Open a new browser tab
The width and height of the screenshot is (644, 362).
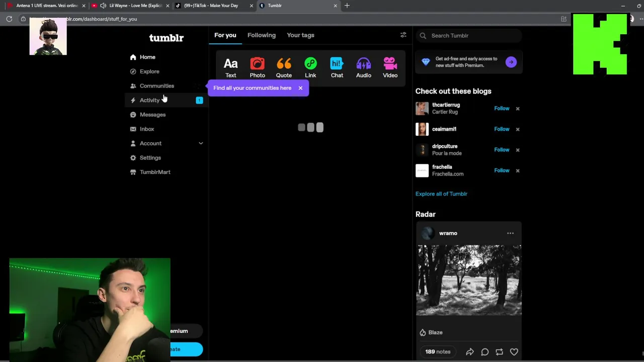(x=347, y=6)
